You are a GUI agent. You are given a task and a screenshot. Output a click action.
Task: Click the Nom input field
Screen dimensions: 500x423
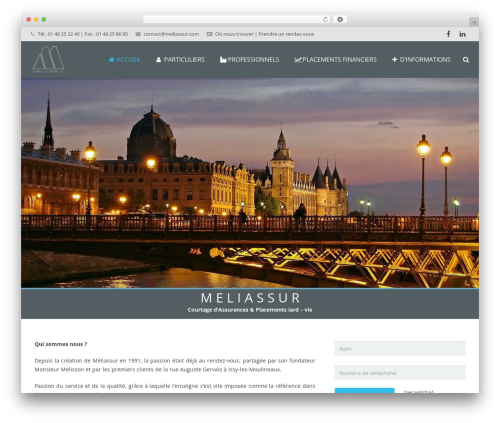click(400, 349)
